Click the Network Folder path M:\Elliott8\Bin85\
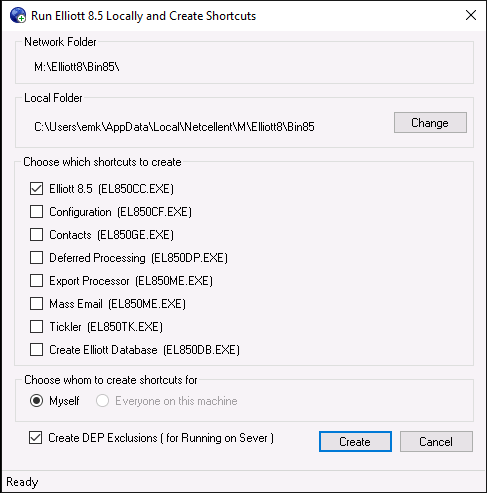 77,67
